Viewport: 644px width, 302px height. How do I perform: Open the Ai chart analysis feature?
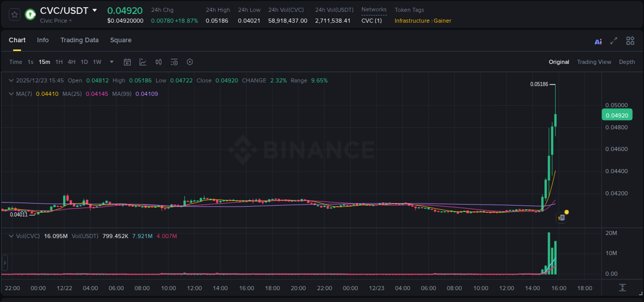[598, 41]
